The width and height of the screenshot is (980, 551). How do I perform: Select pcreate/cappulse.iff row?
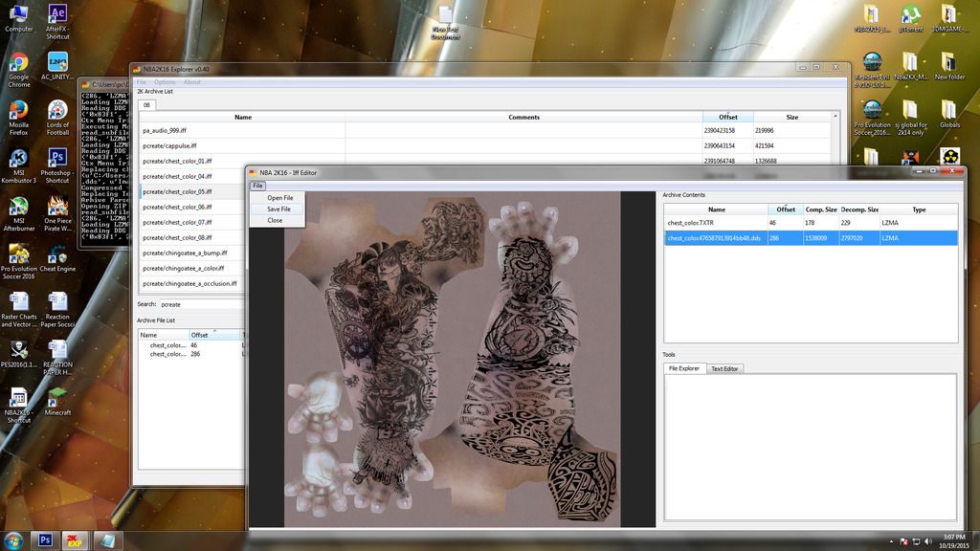point(485,145)
